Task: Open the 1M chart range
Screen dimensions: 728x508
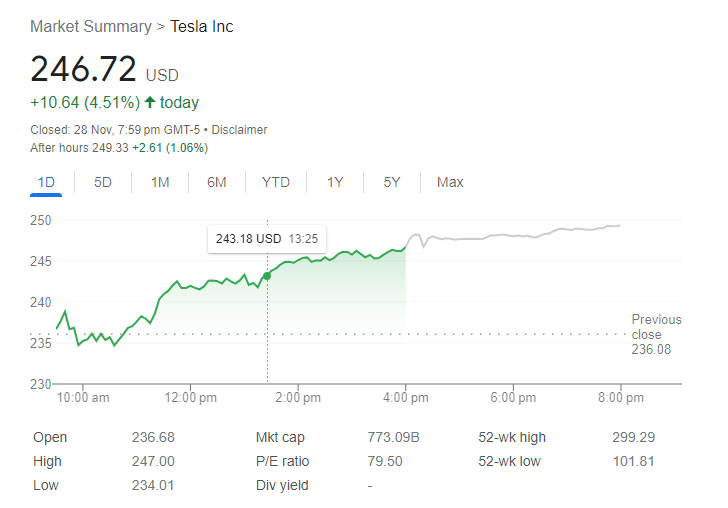Action: [x=160, y=182]
